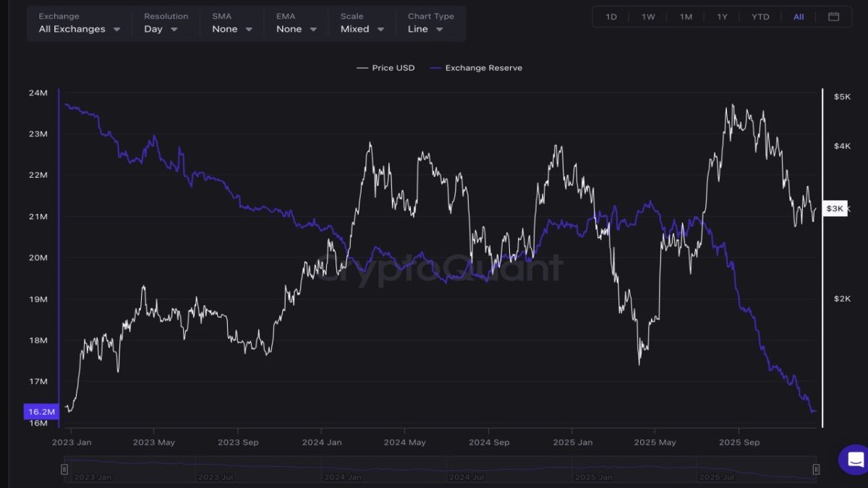
Task: Click the $3K price axis label badge
Action: 835,208
